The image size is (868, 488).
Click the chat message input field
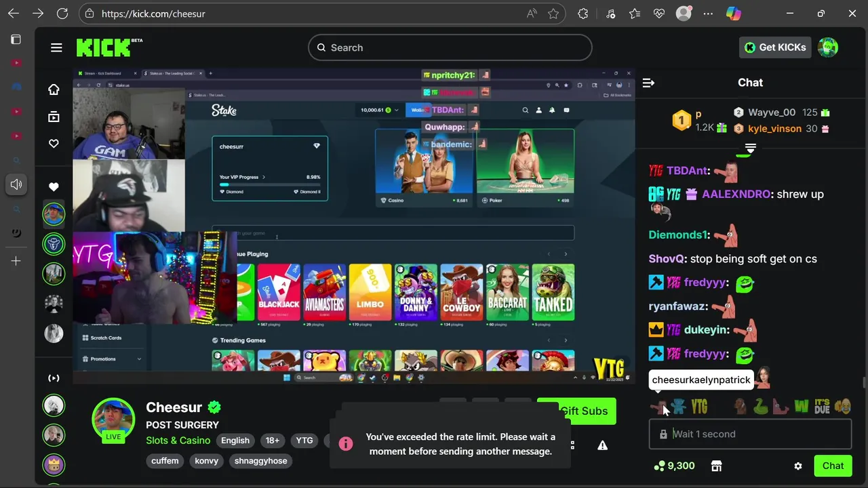pos(750,434)
